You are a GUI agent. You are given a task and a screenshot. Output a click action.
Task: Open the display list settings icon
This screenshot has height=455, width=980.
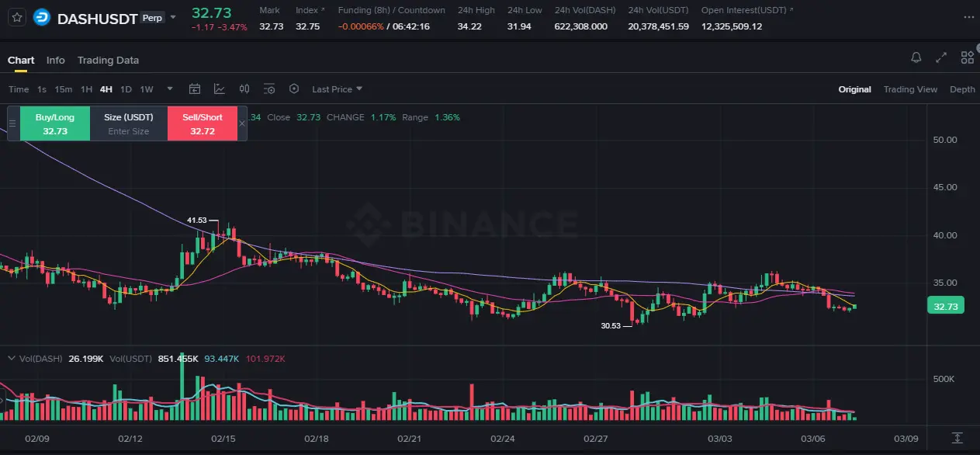pyautogui.click(x=269, y=89)
